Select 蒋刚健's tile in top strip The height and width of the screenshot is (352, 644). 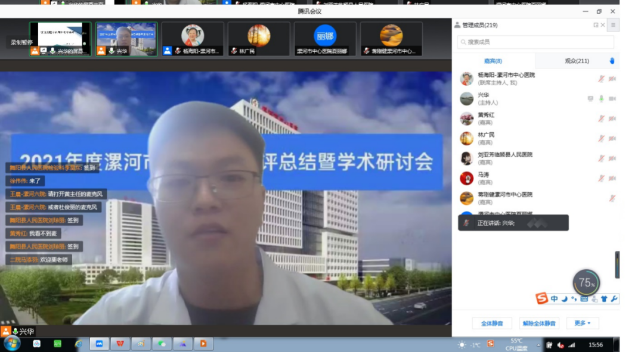(x=391, y=39)
